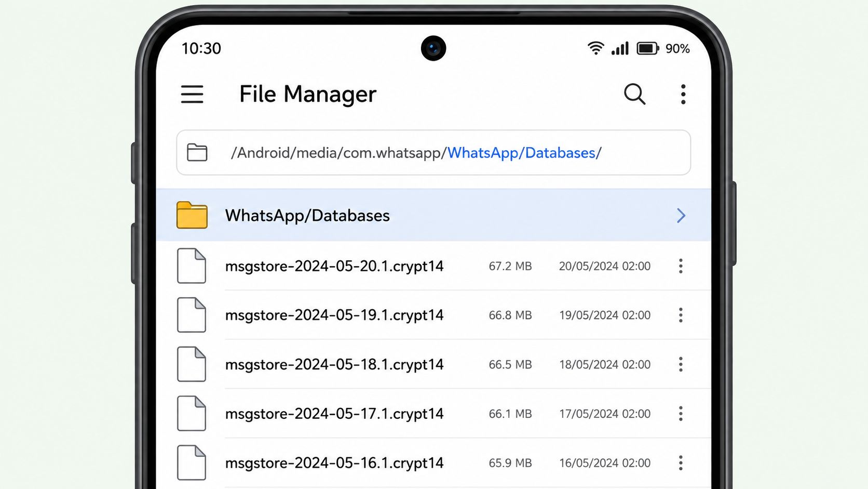The height and width of the screenshot is (489, 868).
Task: Open the File Manager overflow menu
Action: click(683, 94)
